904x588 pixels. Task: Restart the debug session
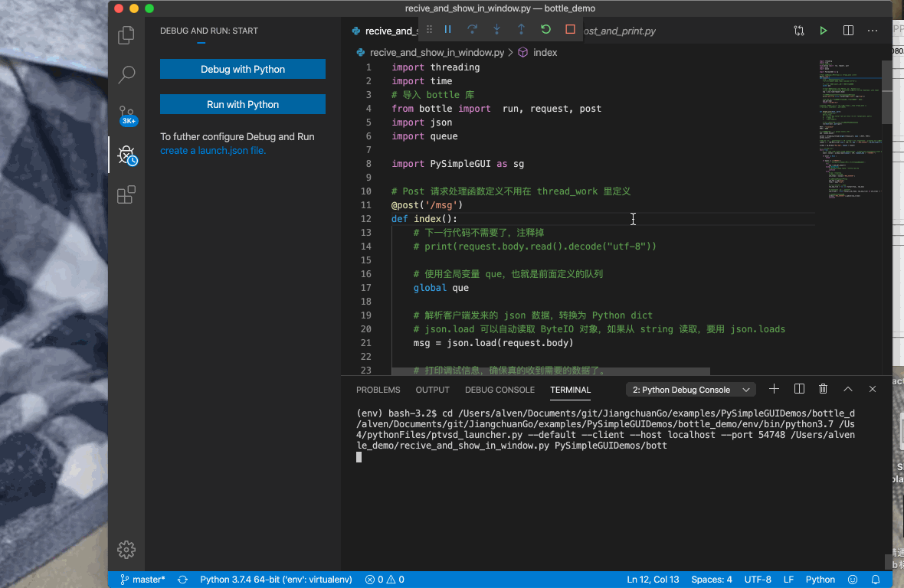click(x=545, y=29)
